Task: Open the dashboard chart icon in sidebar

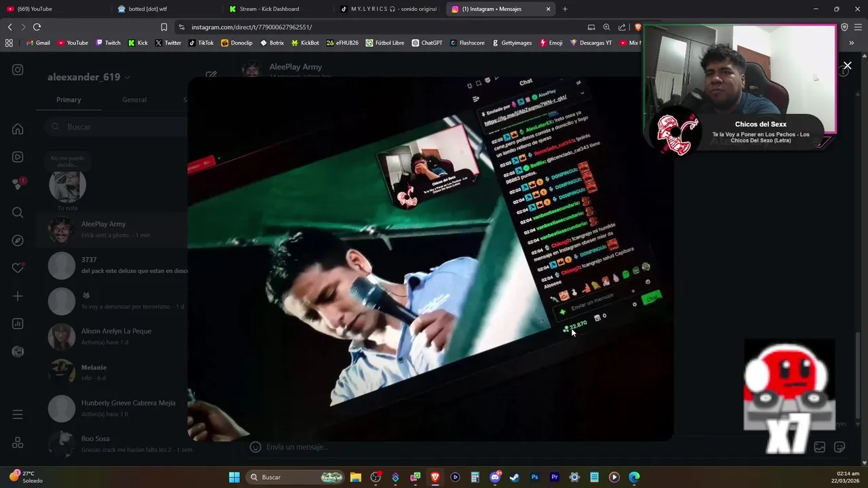Action: point(18,323)
